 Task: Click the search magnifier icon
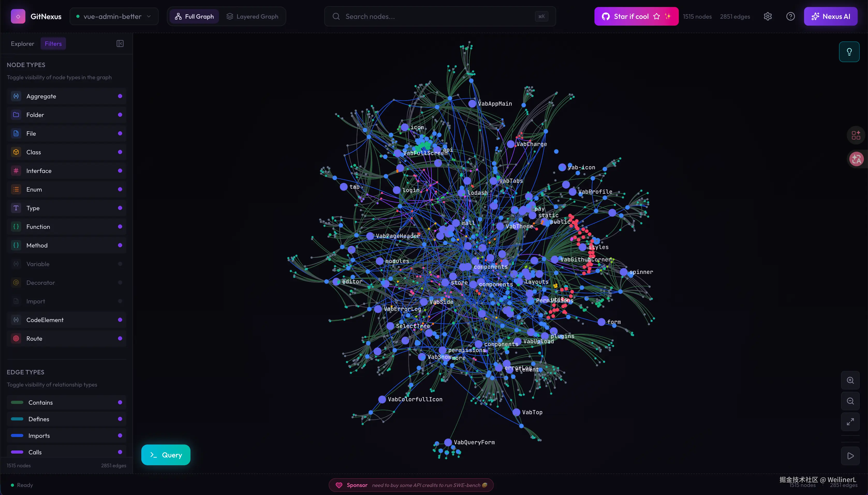tap(336, 16)
